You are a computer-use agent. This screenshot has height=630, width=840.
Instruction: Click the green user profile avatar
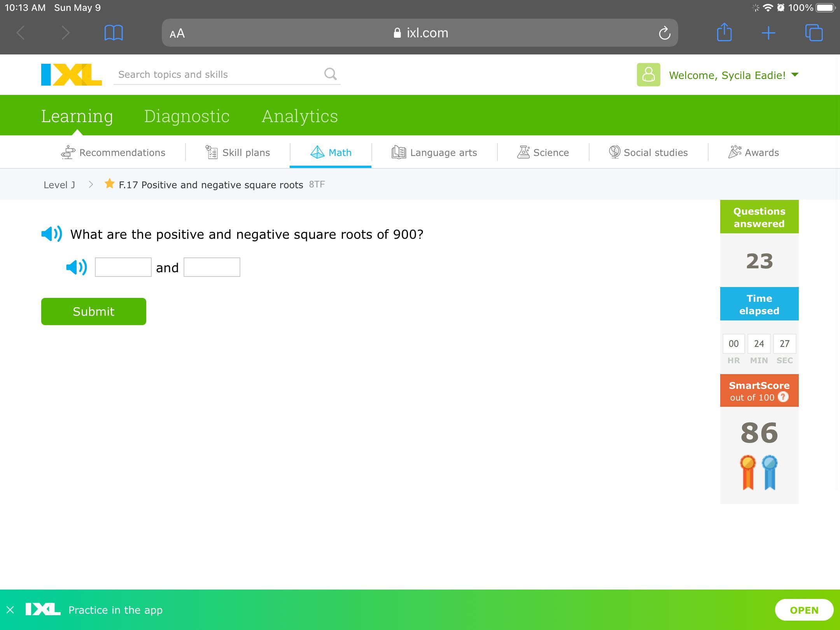(648, 75)
